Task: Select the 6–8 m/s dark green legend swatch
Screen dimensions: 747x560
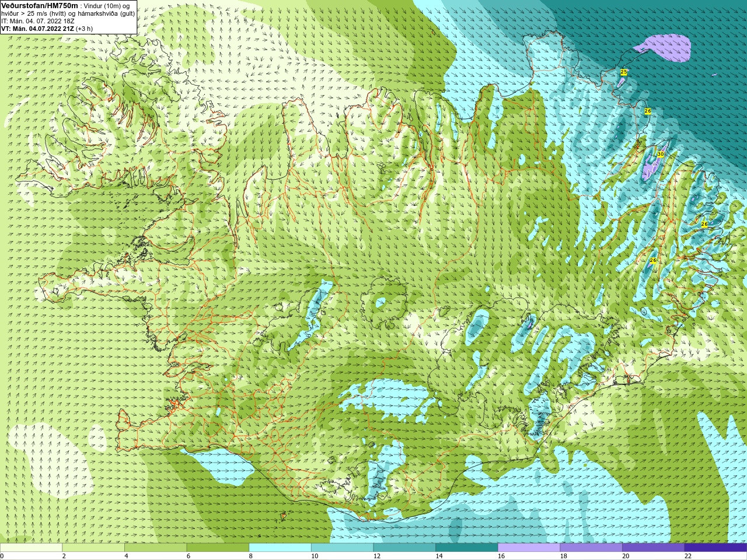Action: click(218, 548)
